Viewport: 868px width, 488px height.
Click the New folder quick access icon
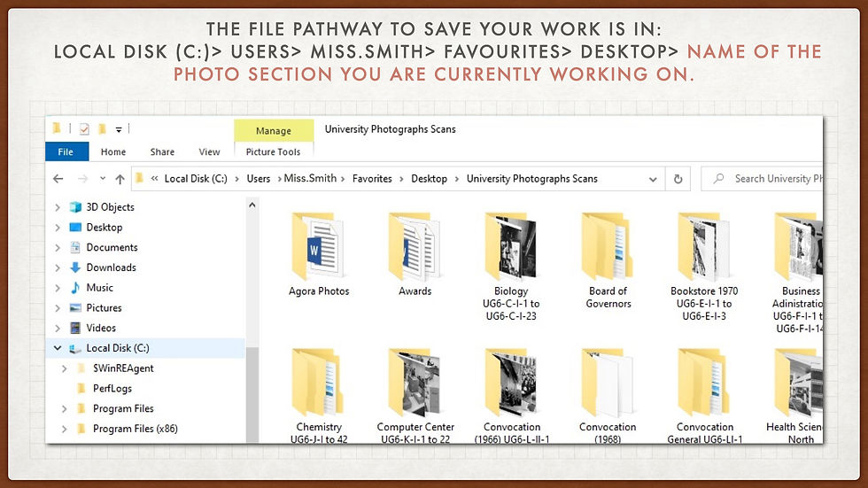click(102, 129)
